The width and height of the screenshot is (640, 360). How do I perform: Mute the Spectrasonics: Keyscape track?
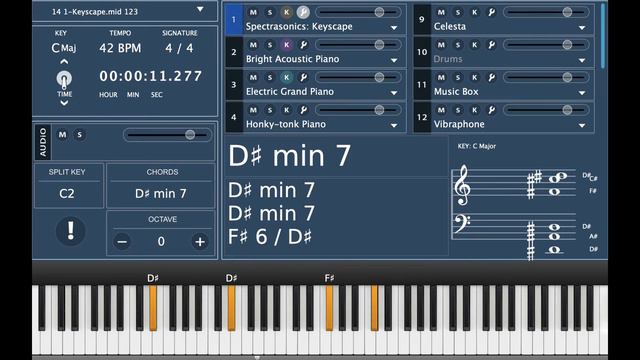tap(253, 12)
